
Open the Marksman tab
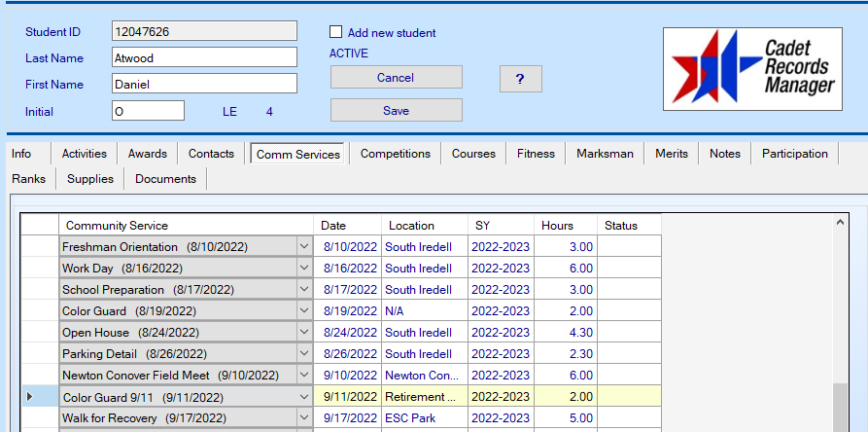pyautogui.click(x=604, y=154)
